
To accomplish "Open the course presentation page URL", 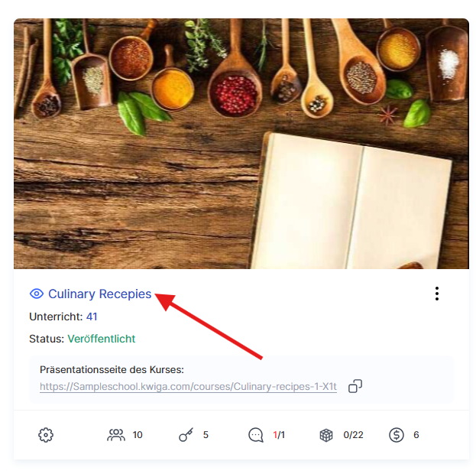I will (x=188, y=387).
